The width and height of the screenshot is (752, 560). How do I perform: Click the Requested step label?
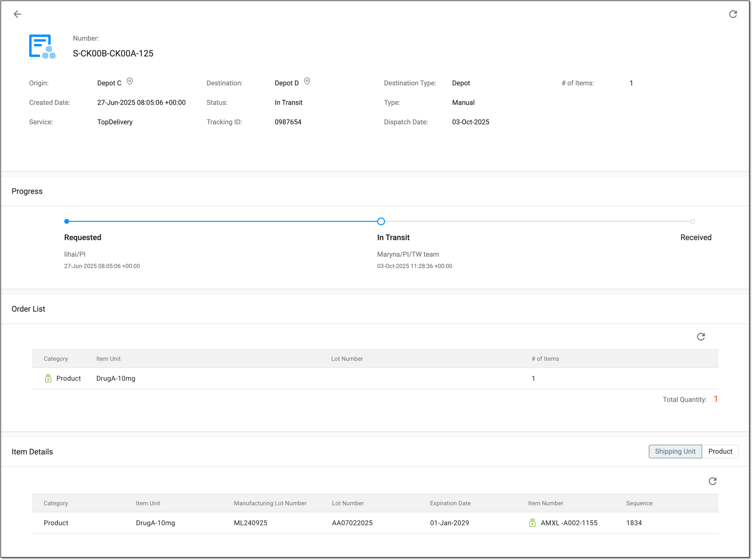click(x=82, y=237)
